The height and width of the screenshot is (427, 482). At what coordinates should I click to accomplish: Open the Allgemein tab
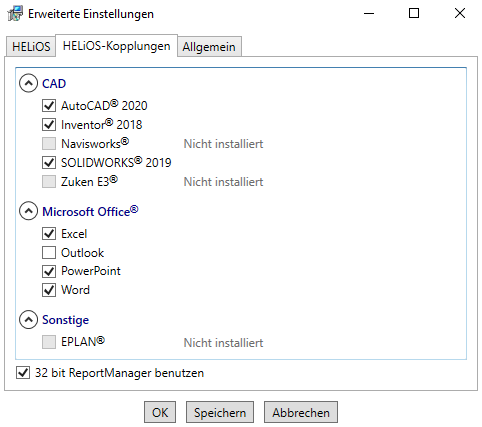coord(209,47)
